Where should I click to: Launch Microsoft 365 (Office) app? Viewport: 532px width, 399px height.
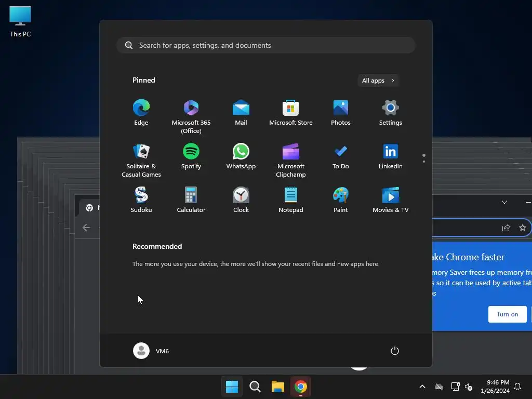click(x=191, y=117)
